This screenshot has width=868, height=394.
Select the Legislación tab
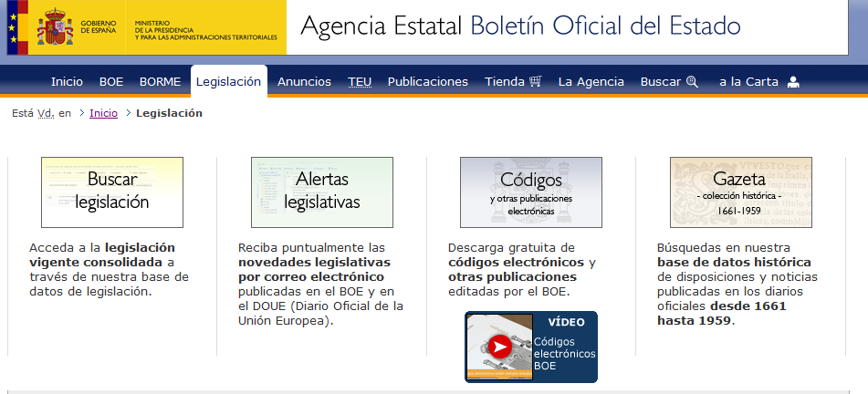228,81
